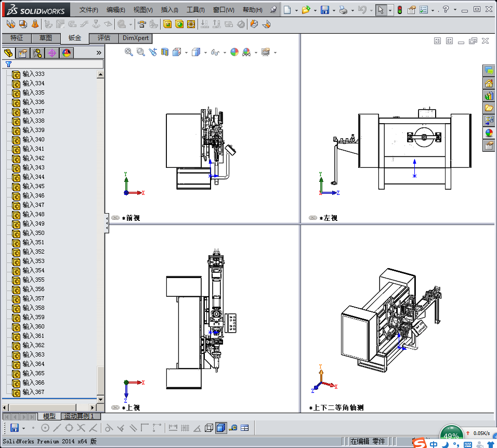This screenshot has width=497, height=448.
Task: Click the Open folder icon in top toolbar
Action: pos(306,10)
